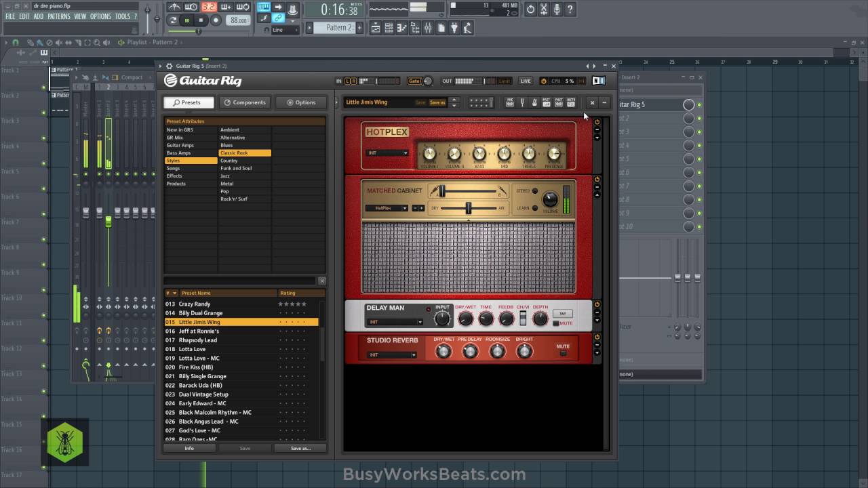Select the next preset with down arrow
Viewport: 868px width, 488px height.
454,105
